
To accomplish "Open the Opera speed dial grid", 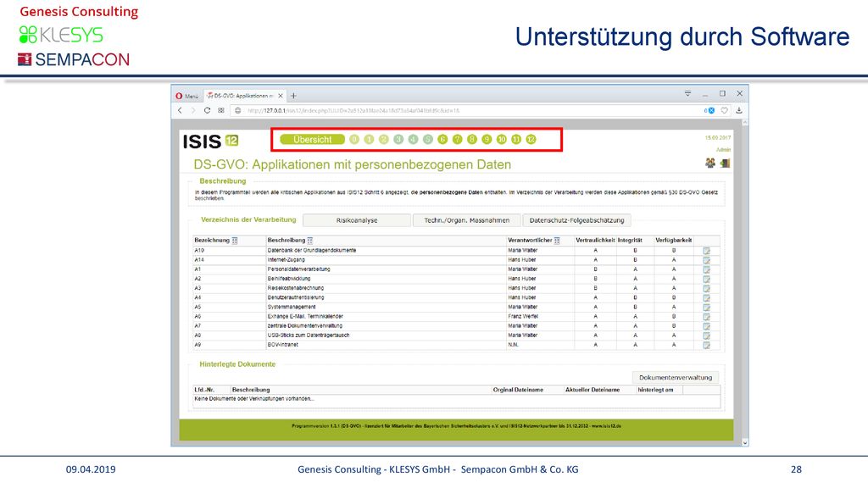I will click(221, 111).
